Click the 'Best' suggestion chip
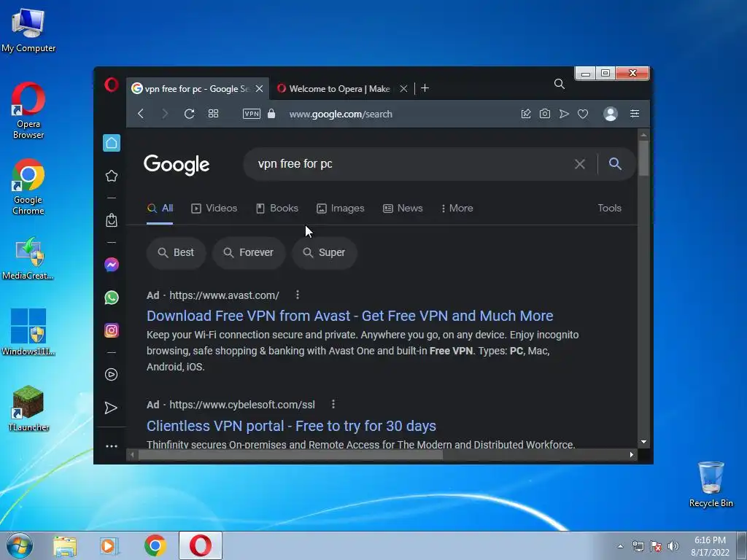747x560 pixels. tap(177, 252)
